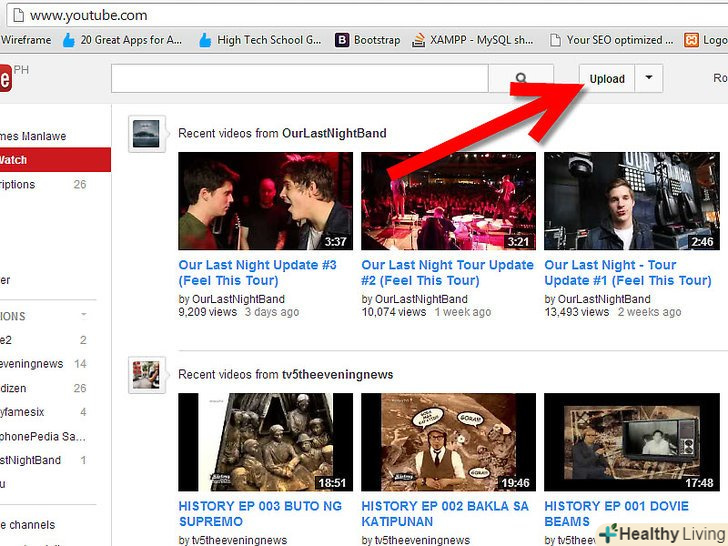
Task: Open HISTORY EP 003 BUTO NG SUPREMO link
Action: 260,514
